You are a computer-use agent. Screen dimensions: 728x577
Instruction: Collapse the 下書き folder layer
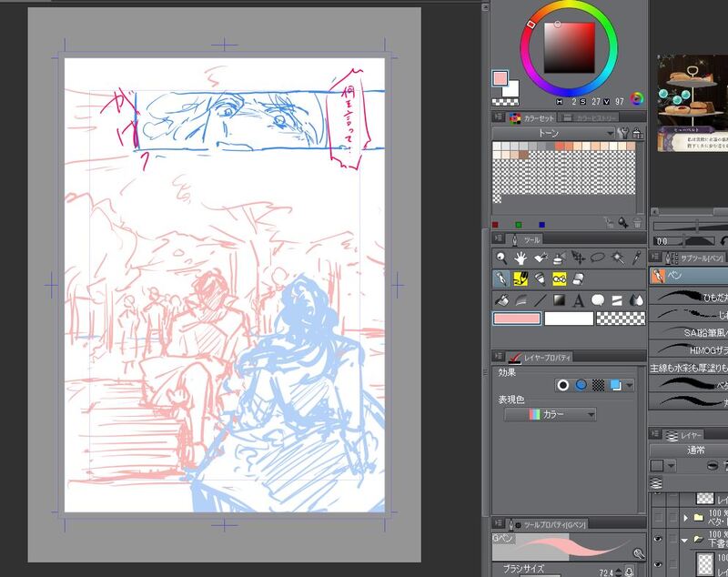[x=684, y=541]
